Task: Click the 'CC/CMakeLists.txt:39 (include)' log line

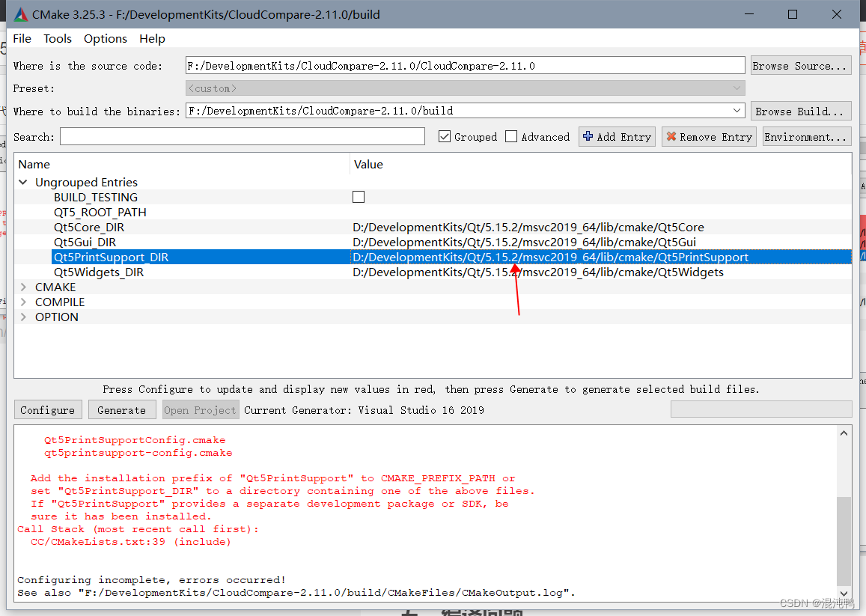Action: (130, 541)
